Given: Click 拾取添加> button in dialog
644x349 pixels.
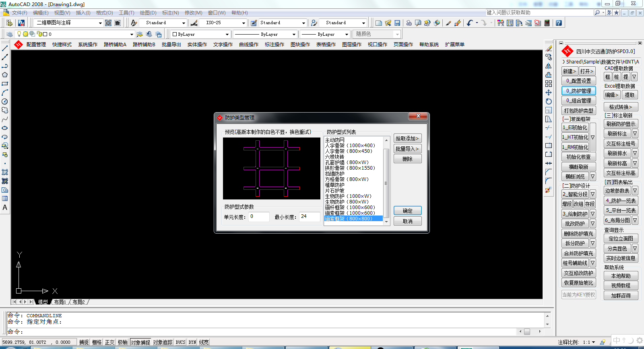Looking at the screenshot, I should click(407, 138).
